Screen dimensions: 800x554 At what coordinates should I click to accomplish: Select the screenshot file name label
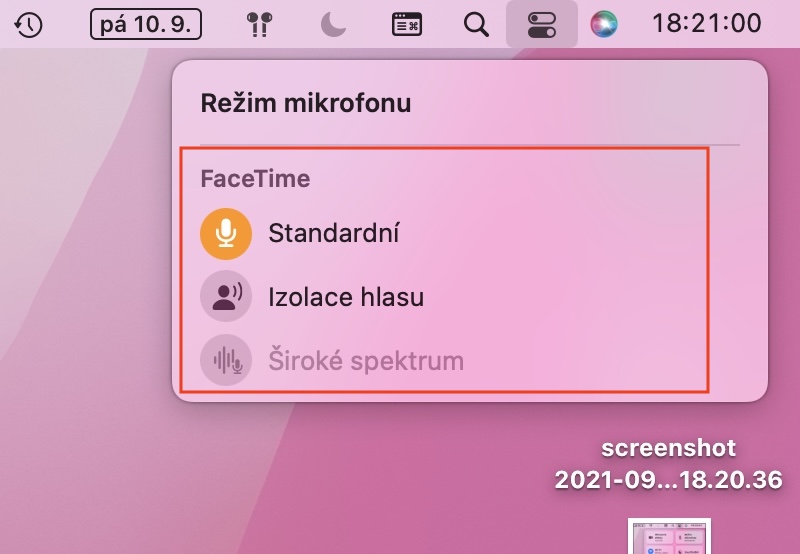point(668,464)
